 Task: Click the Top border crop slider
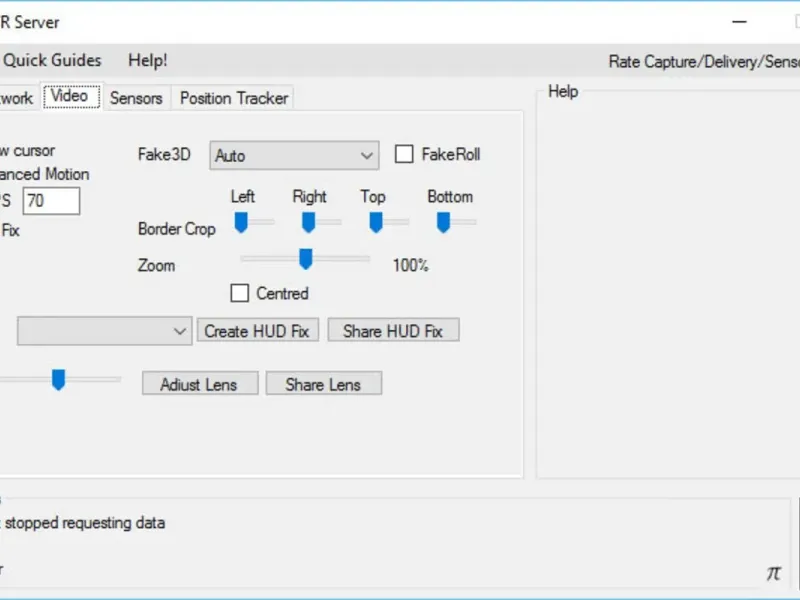376,222
